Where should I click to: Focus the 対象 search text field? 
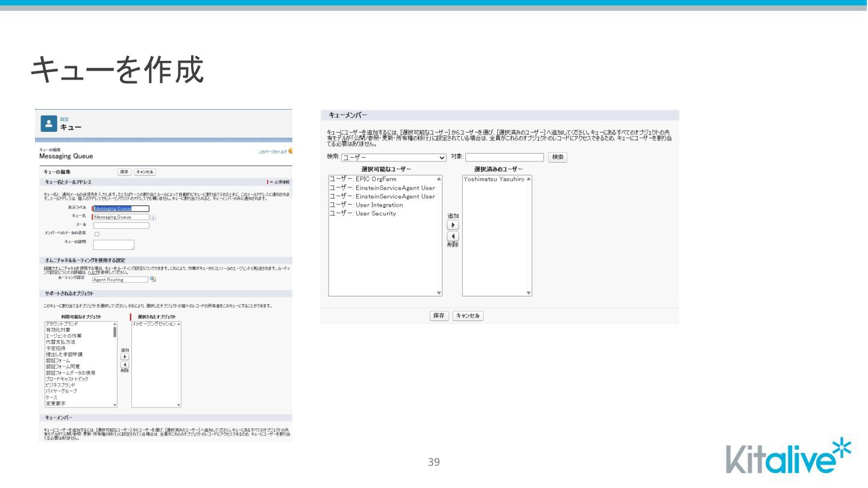(505, 157)
